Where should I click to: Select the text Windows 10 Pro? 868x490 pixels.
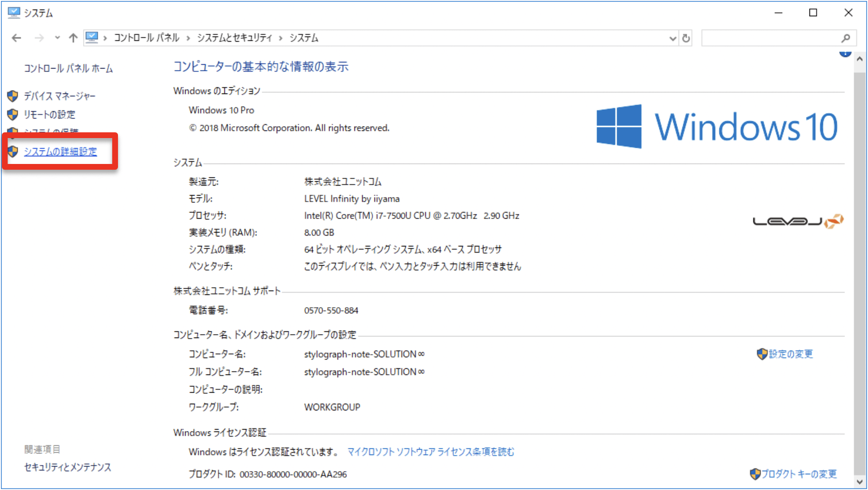point(222,110)
